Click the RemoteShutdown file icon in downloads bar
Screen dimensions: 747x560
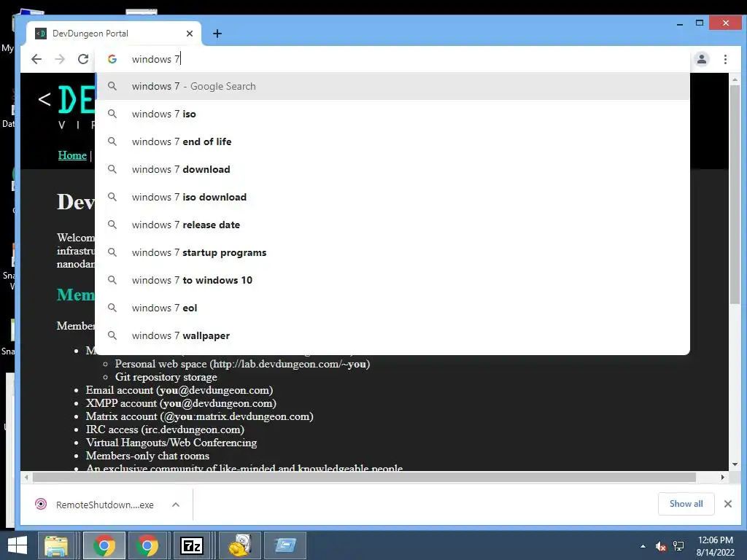click(x=41, y=505)
